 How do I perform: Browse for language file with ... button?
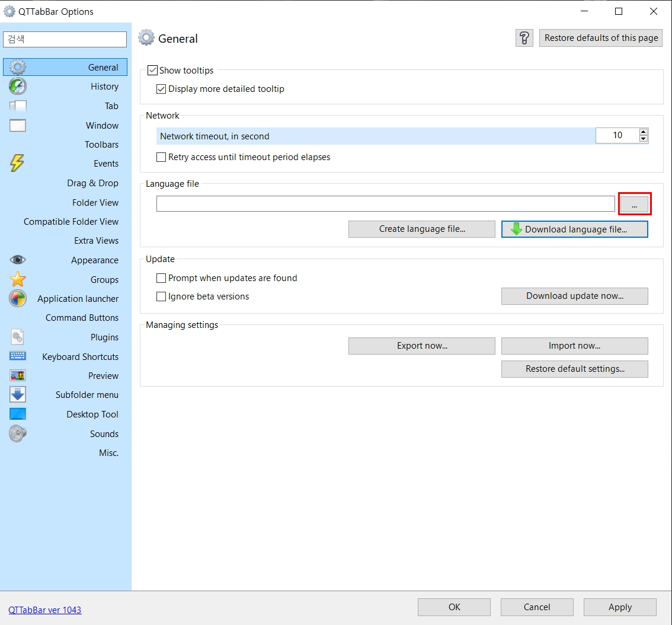tap(634, 204)
